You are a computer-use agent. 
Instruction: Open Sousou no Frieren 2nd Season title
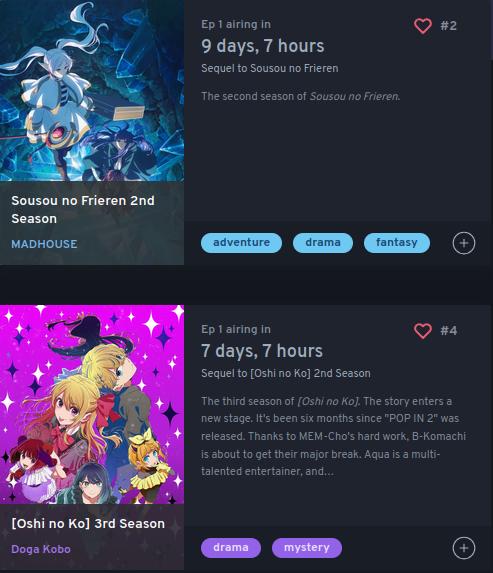[83, 209]
